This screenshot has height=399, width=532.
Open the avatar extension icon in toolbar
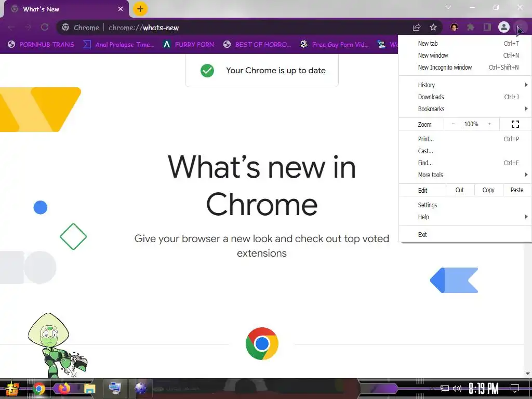pos(454,27)
